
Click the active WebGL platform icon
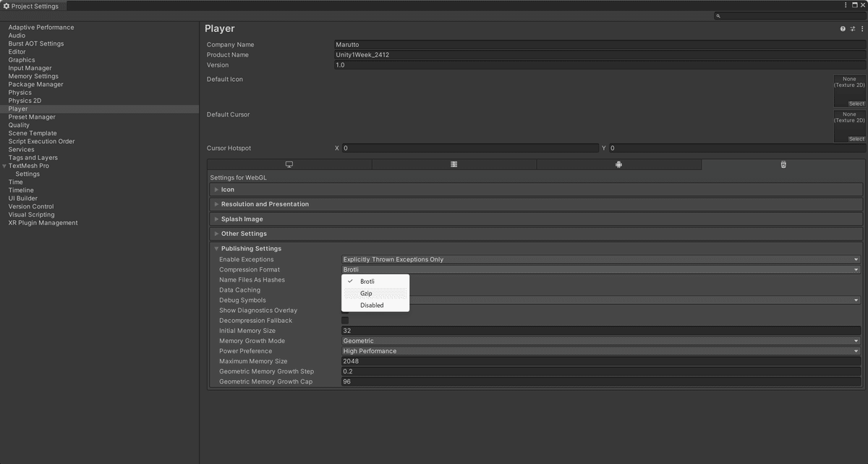[783, 164]
